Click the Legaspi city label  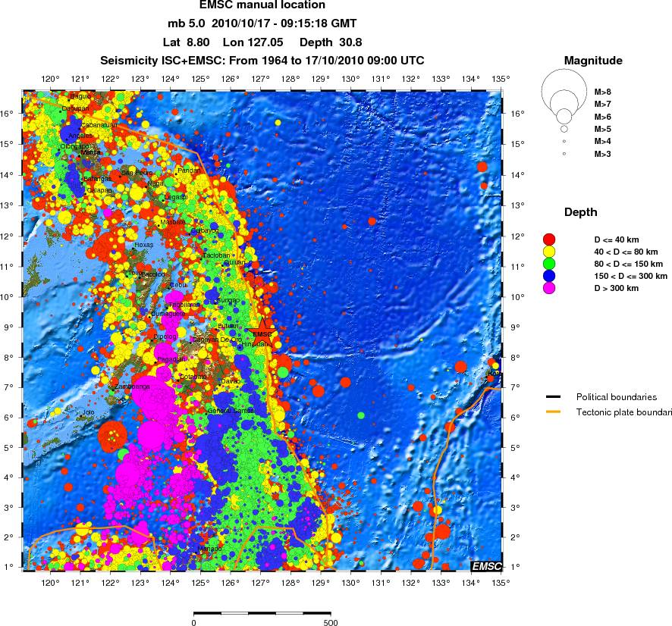click(176, 197)
